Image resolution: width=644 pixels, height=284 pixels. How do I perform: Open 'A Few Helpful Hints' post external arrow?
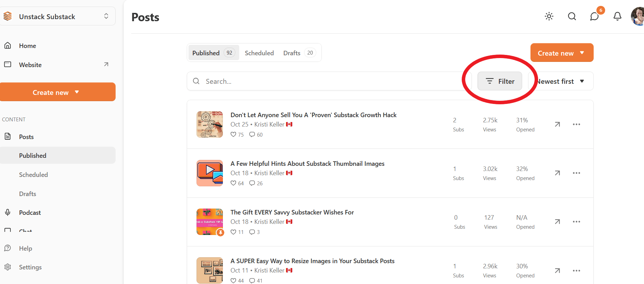coord(557,173)
